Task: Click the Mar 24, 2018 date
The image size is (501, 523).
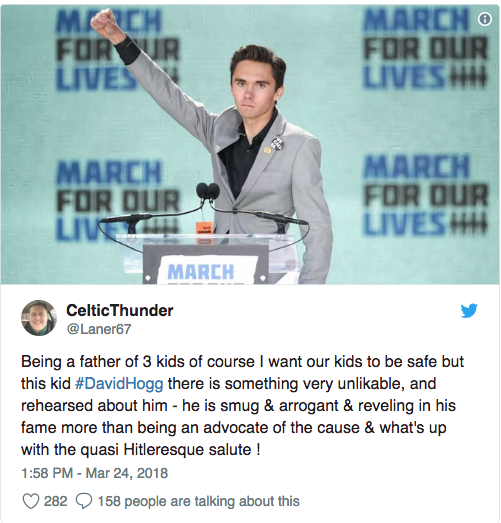Action: click(127, 473)
